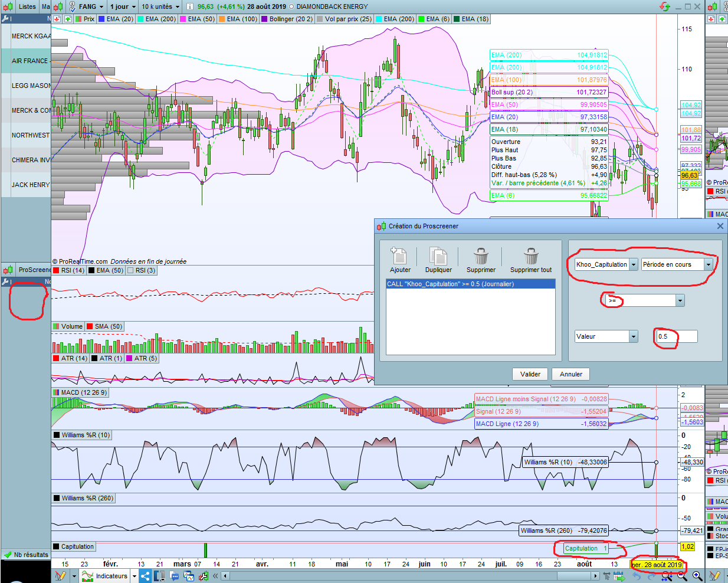Viewport: 728px width, 583px height.
Task: Click the red down arrow icon under chart header
Action: [x=57, y=19]
